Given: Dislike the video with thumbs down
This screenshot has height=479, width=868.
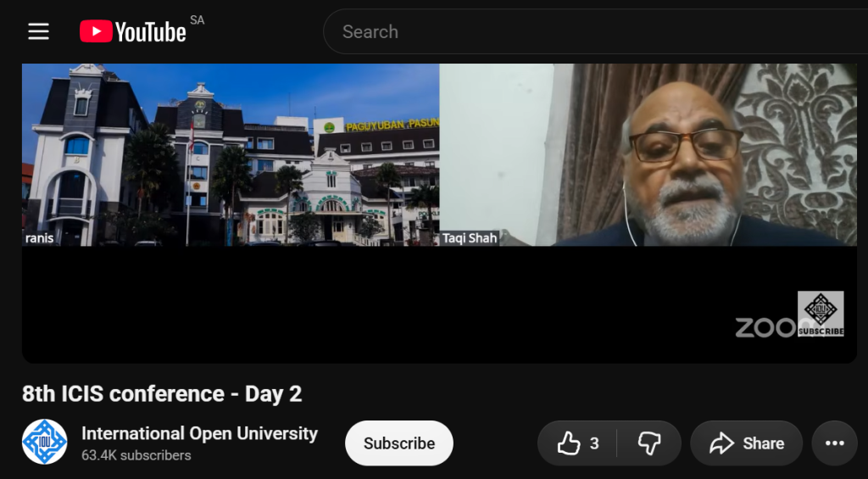Looking at the screenshot, I should [x=649, y=443].
